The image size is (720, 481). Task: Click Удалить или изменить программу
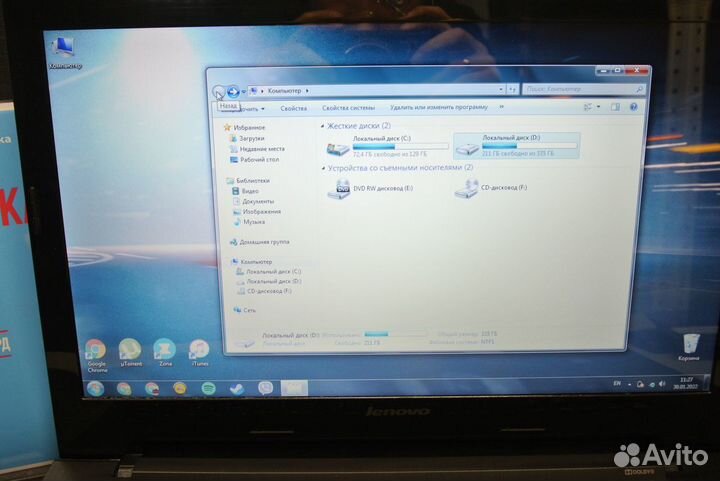[439, 107]
